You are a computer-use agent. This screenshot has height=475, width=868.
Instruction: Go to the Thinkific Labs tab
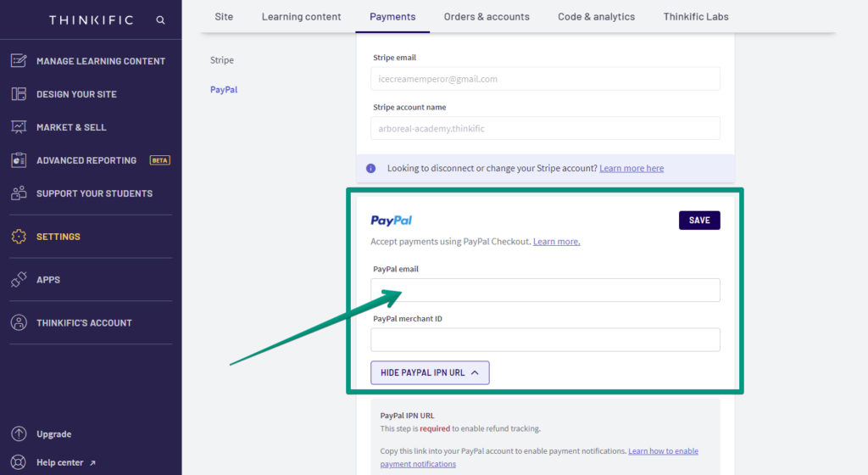pyautogui.click(x=696, y=17)
